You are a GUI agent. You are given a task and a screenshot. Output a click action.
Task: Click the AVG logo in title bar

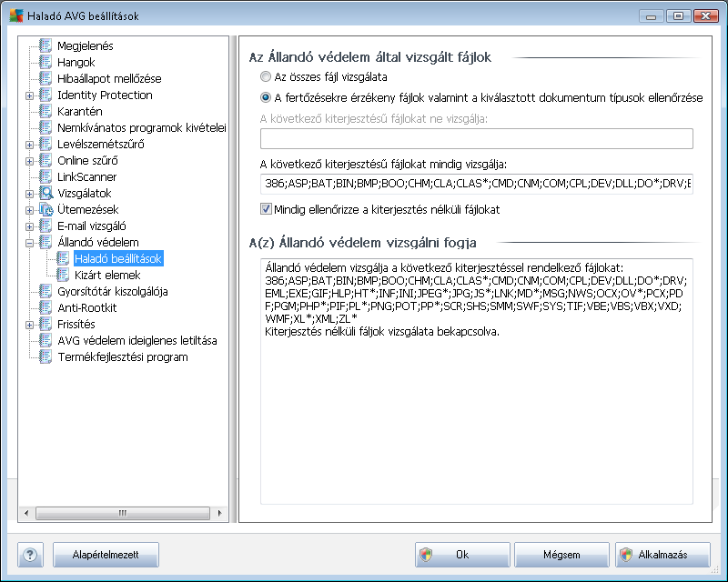(16, 15)
